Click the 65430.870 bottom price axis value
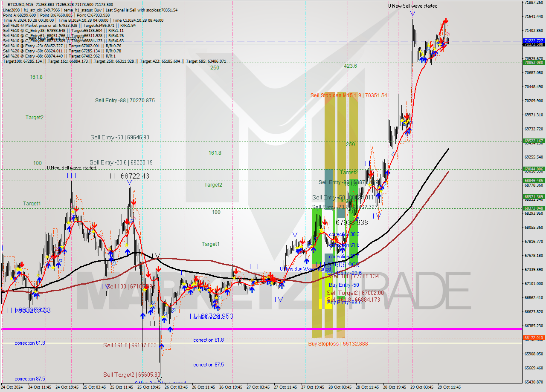546x392 pixels. pos(534,382)
